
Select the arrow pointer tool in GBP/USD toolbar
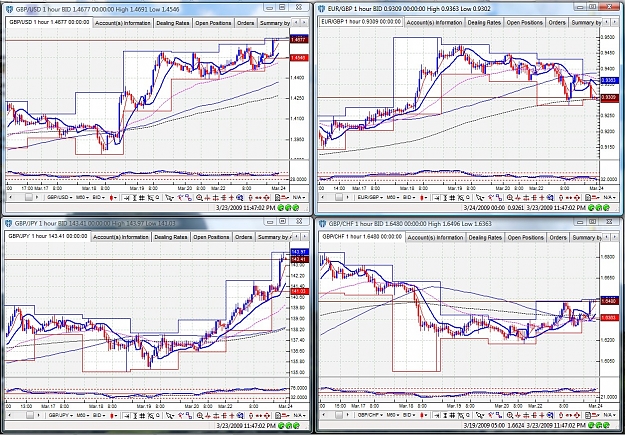(169, 197)
